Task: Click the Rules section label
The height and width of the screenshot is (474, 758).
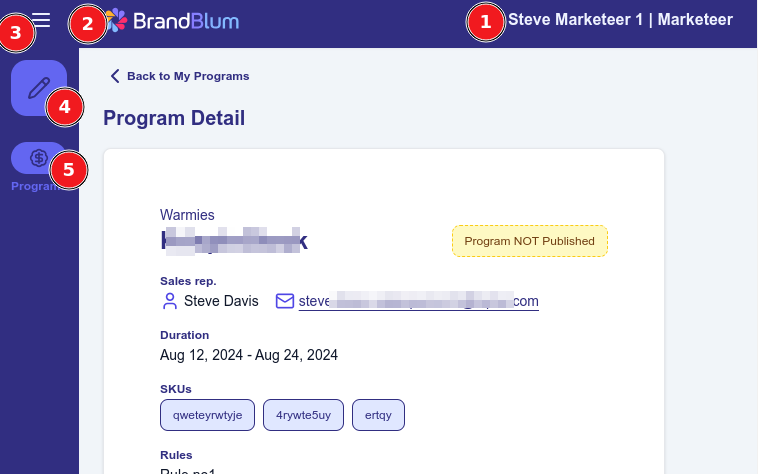Action: point(176,454)
